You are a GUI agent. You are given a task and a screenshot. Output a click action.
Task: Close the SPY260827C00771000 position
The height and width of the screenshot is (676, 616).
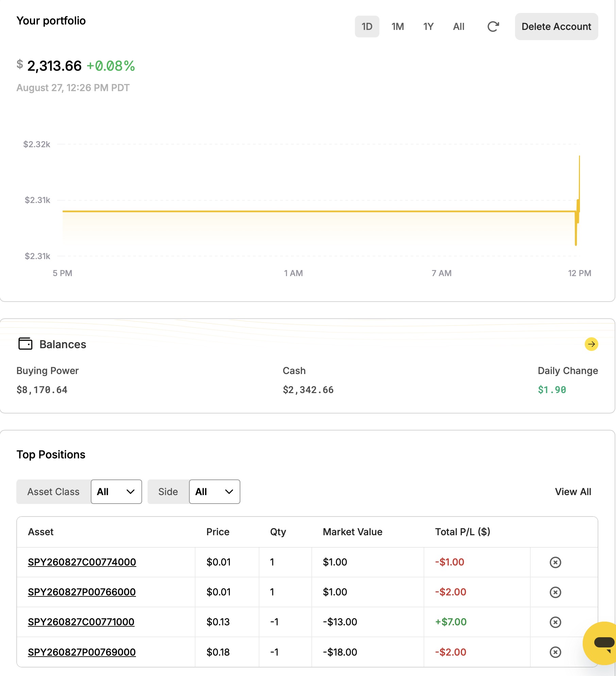555,622
